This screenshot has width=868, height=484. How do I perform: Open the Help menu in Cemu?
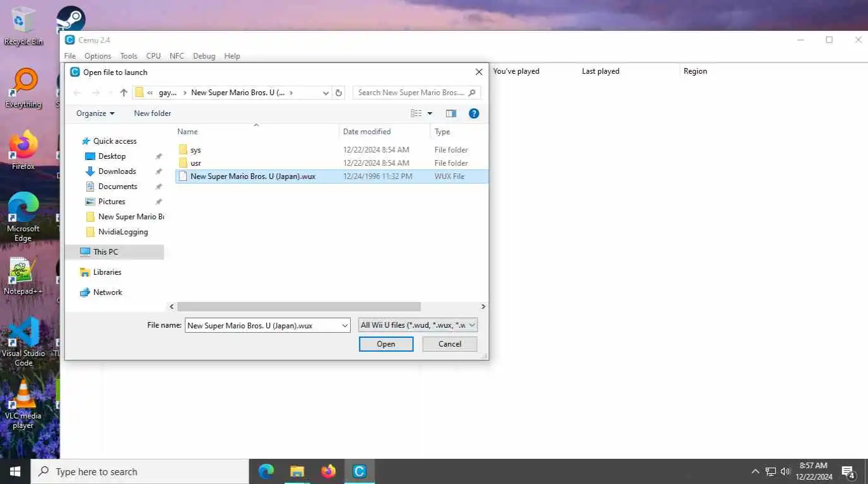point(232,56)
